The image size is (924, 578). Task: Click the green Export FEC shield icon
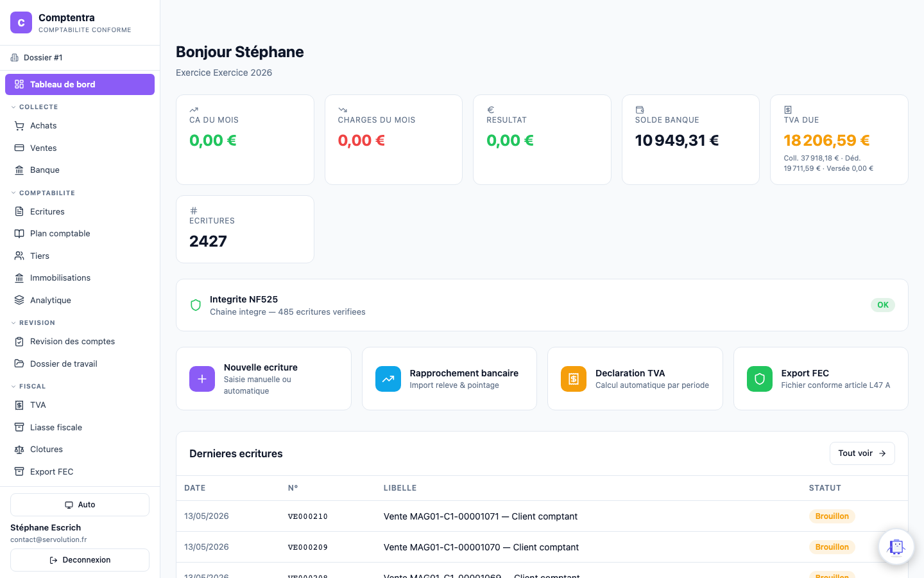(x=760, y=379)
